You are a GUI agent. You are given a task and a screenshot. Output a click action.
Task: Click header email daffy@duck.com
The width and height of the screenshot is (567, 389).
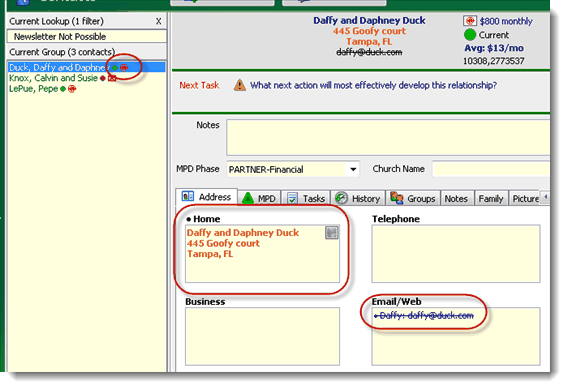tap(369, 52)
